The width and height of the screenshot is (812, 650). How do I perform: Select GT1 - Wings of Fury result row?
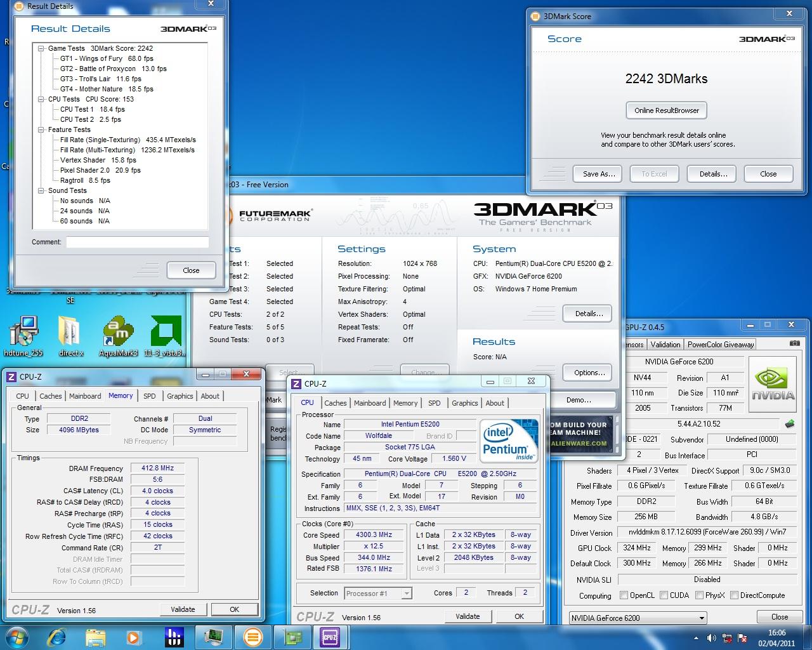pos(107,58)
